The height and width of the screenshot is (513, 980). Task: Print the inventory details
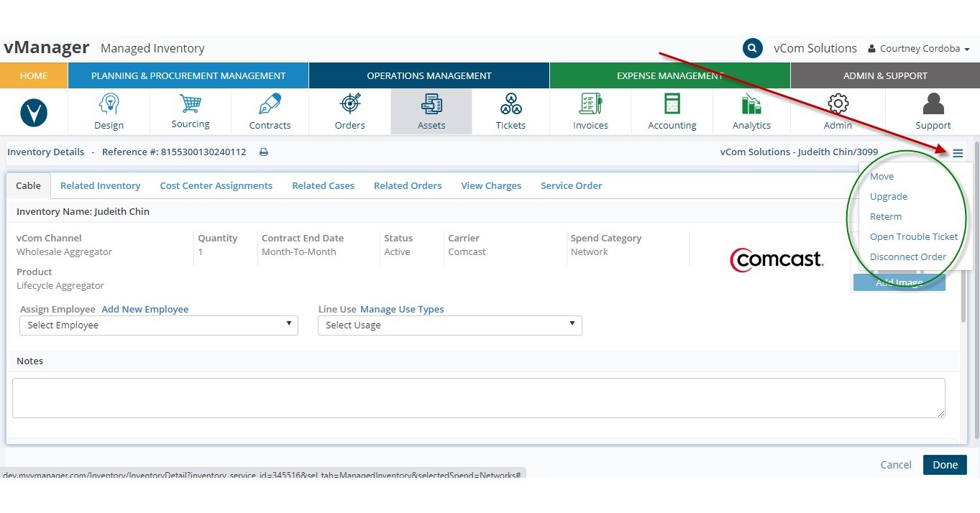pyautogui.click(x=264, y=152)
